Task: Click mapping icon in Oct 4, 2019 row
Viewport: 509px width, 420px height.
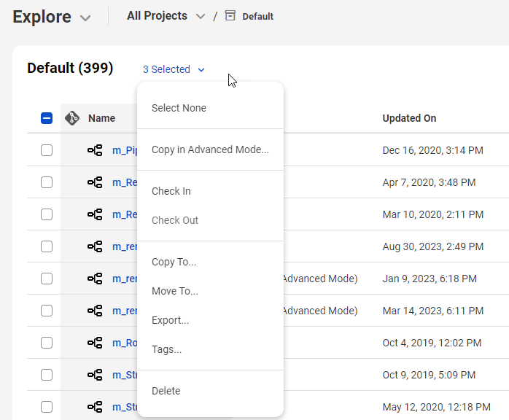Action: tap(95, 343)
